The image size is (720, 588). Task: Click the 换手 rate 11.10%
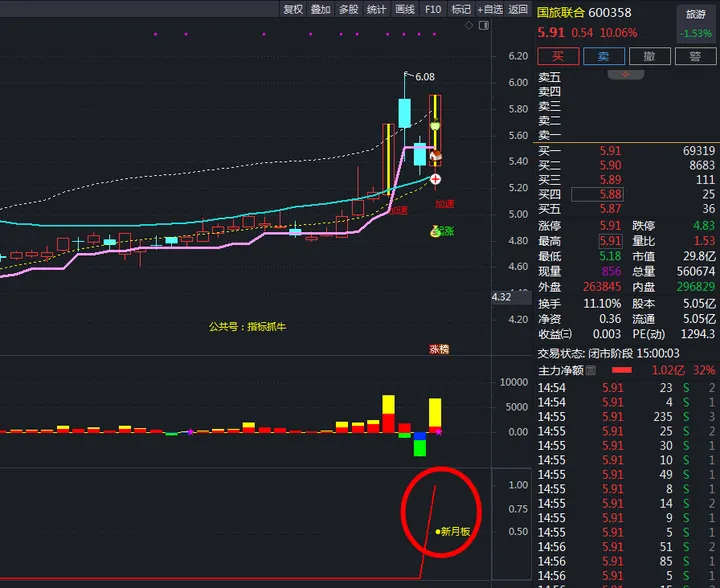click(x=602, y=304)
